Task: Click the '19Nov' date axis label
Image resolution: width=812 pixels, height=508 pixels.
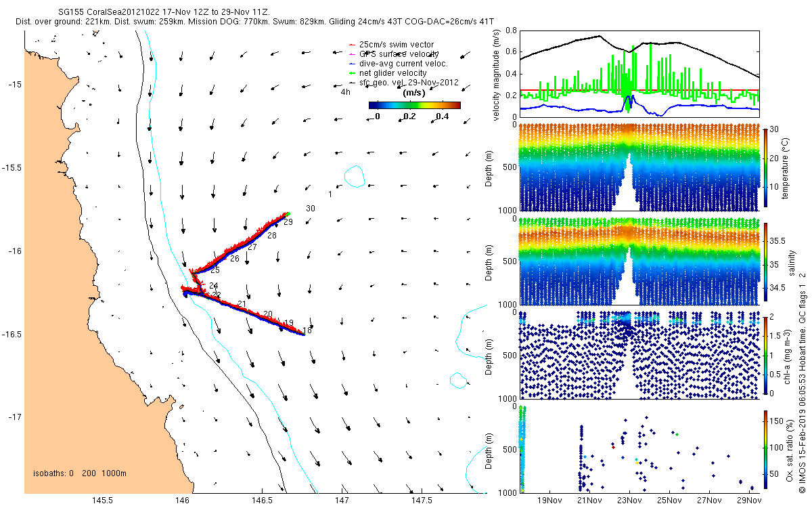Action: [549, 500]
